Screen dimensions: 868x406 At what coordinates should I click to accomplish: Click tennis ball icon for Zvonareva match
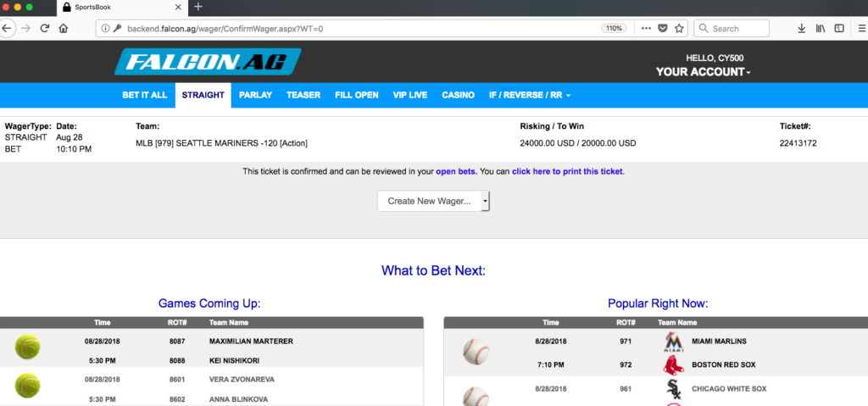point(27,386)
